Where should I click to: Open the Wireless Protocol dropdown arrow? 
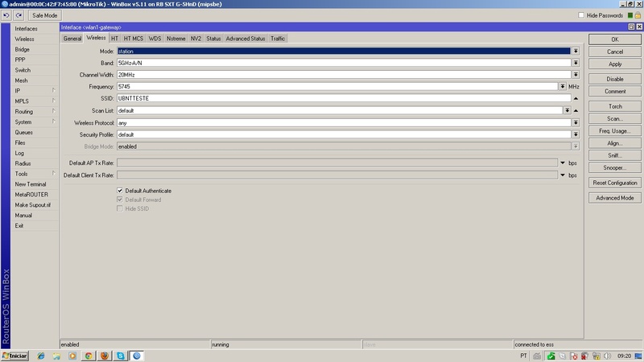coord(576,123)
